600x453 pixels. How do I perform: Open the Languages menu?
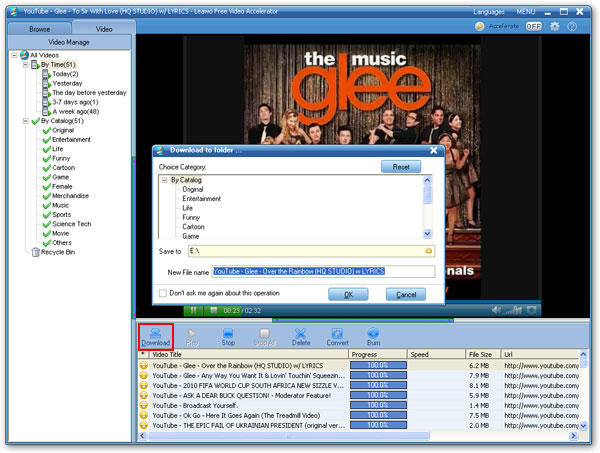[x=489, y=12]
